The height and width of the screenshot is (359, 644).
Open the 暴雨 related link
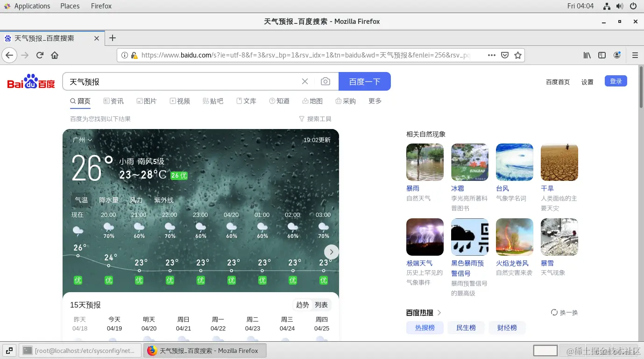413,188
